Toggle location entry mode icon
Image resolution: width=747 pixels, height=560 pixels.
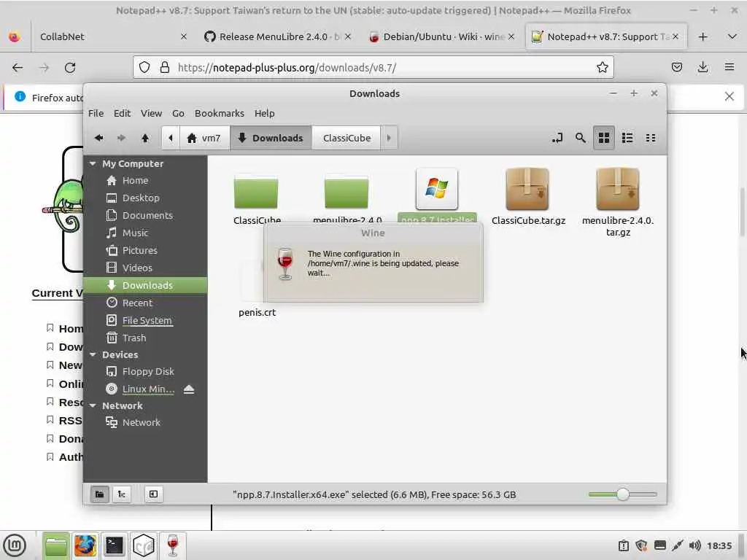coord(557,138)
